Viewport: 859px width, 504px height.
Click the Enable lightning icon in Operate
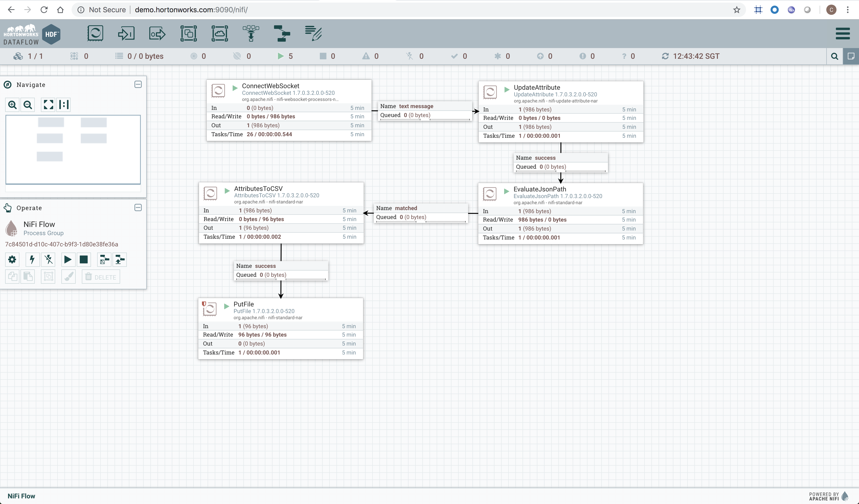[32, 260]
